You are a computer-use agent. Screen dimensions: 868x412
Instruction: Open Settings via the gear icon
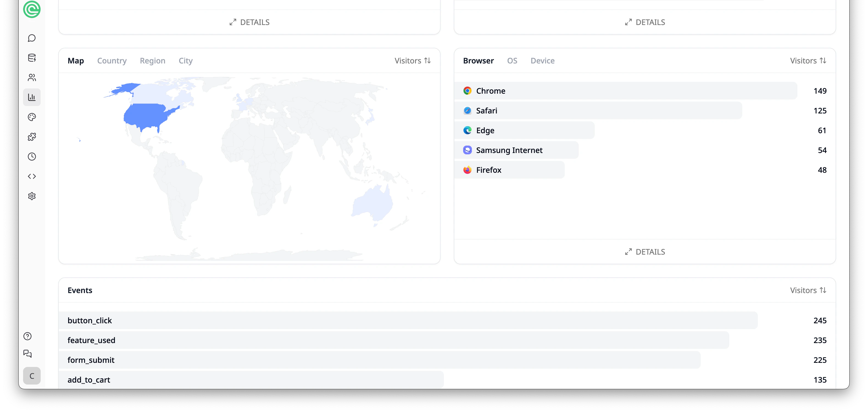(x=32, y=196)
